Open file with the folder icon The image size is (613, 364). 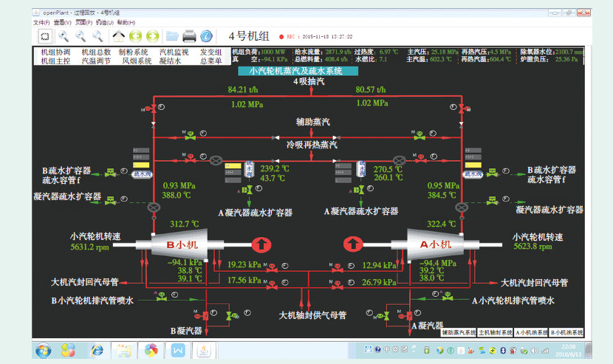[172, 35]
